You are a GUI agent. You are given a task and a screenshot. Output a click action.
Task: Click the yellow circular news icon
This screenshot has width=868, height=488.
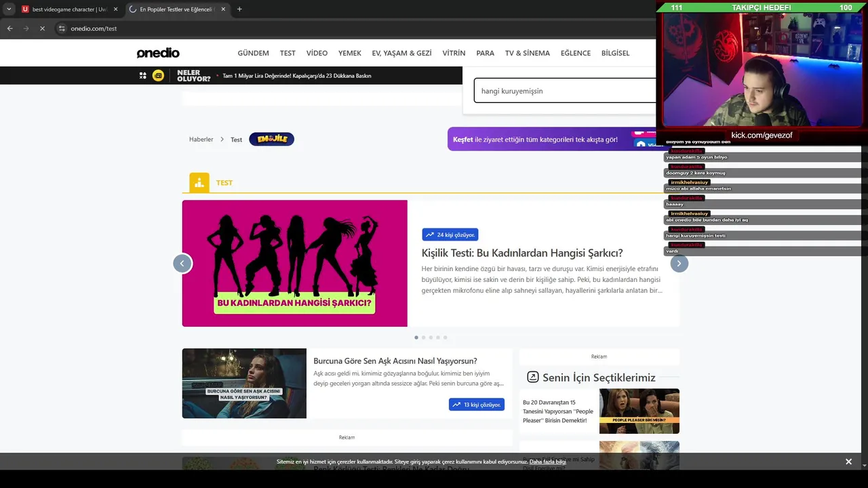[x=158, y=76]
